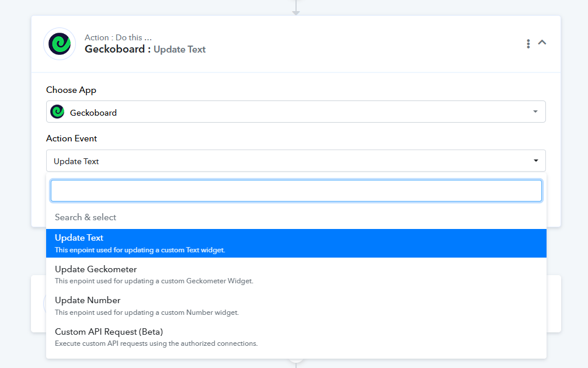Click the 'Action : Do this ...' label
The image size is (588, 368).
click(118, 37)
